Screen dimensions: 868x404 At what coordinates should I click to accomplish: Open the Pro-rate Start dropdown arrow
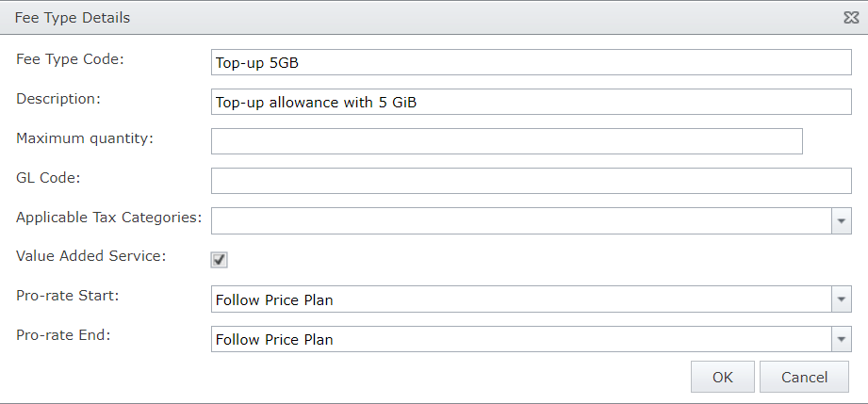pos(841,299)
